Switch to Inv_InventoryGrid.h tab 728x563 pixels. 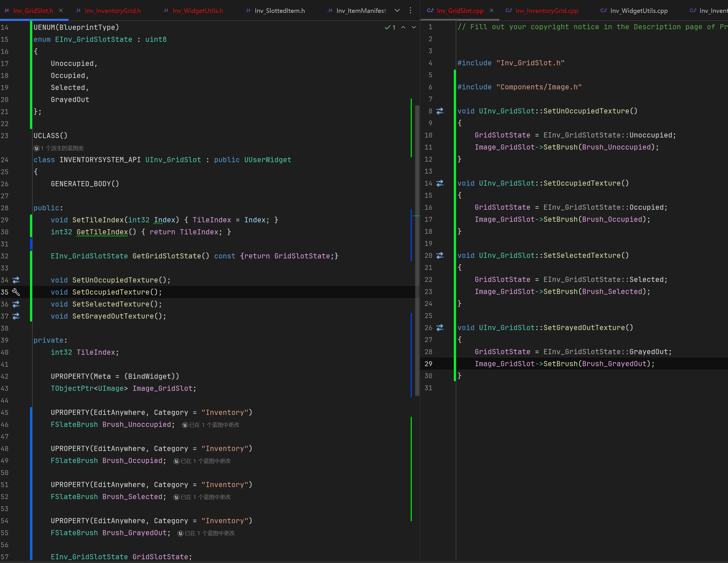[x=112, y=11]
